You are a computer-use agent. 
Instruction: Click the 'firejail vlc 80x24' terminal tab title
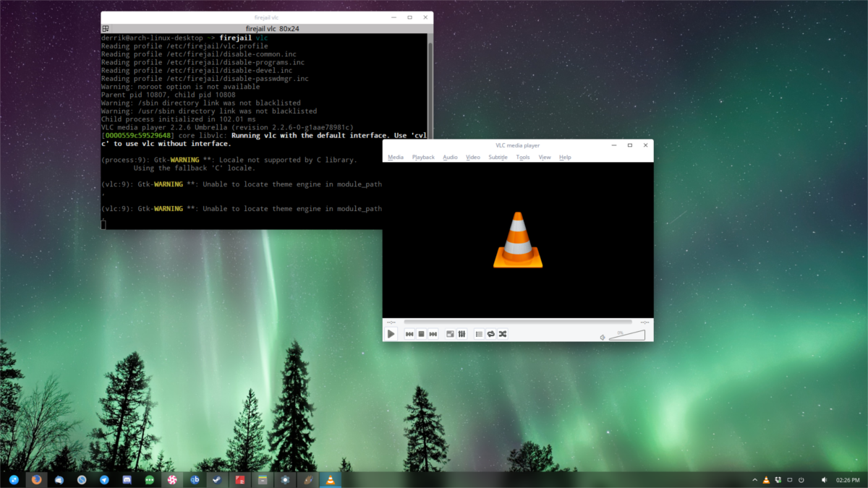272,28
